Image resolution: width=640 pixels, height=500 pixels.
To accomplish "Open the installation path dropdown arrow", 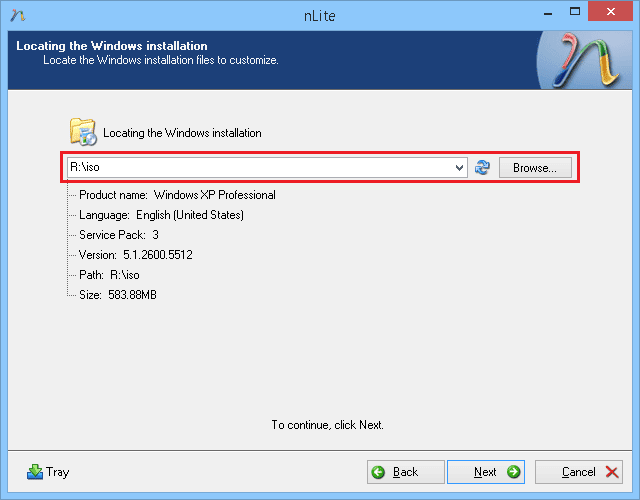I will click(x=459, y=168).
